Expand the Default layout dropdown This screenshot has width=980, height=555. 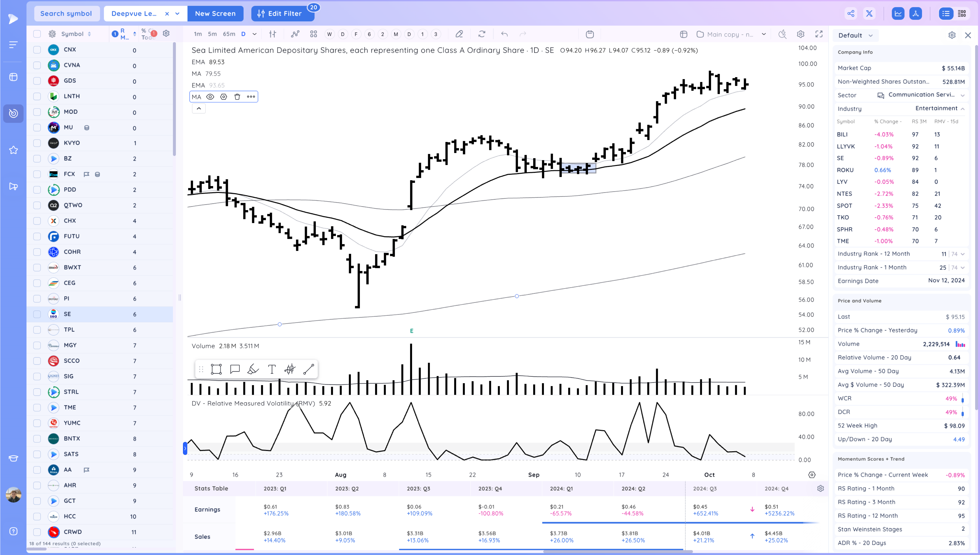pyautogui.click(x=856, y=36)
